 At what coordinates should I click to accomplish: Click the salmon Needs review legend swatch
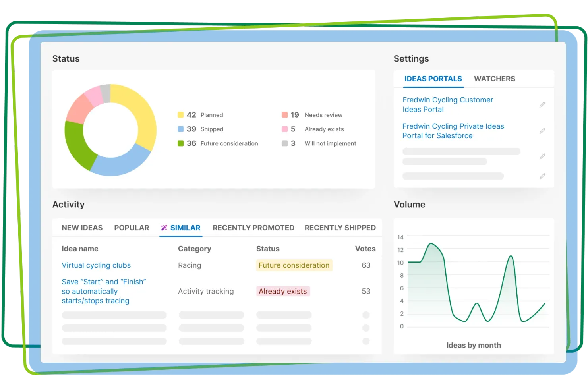point(284,115)
